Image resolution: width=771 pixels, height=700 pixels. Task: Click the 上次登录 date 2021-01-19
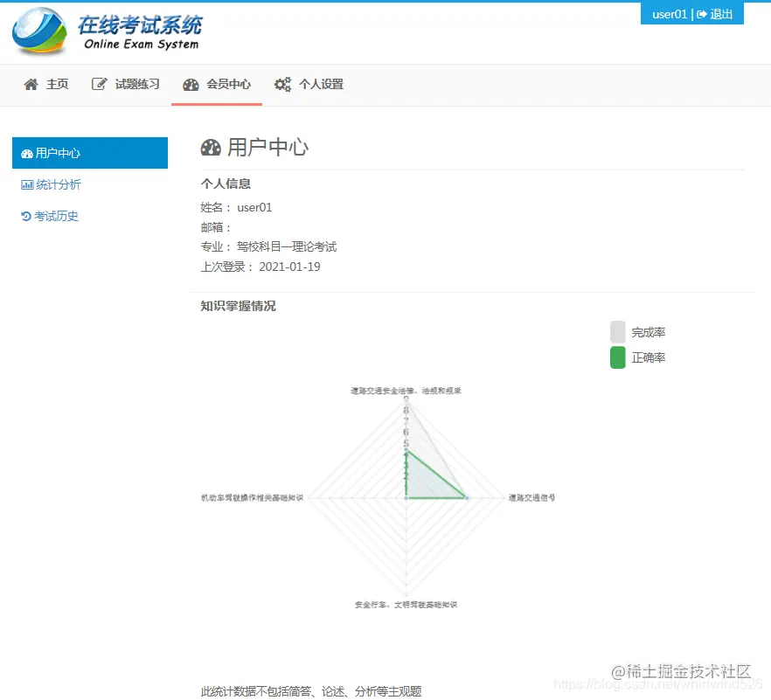tap(289, 267)
